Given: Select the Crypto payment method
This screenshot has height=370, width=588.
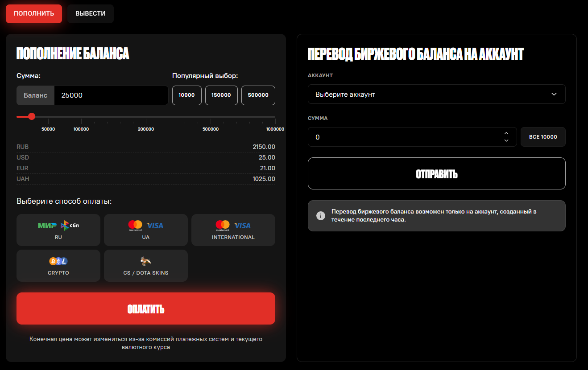Looking at the screenshot, I should point(58,266).
